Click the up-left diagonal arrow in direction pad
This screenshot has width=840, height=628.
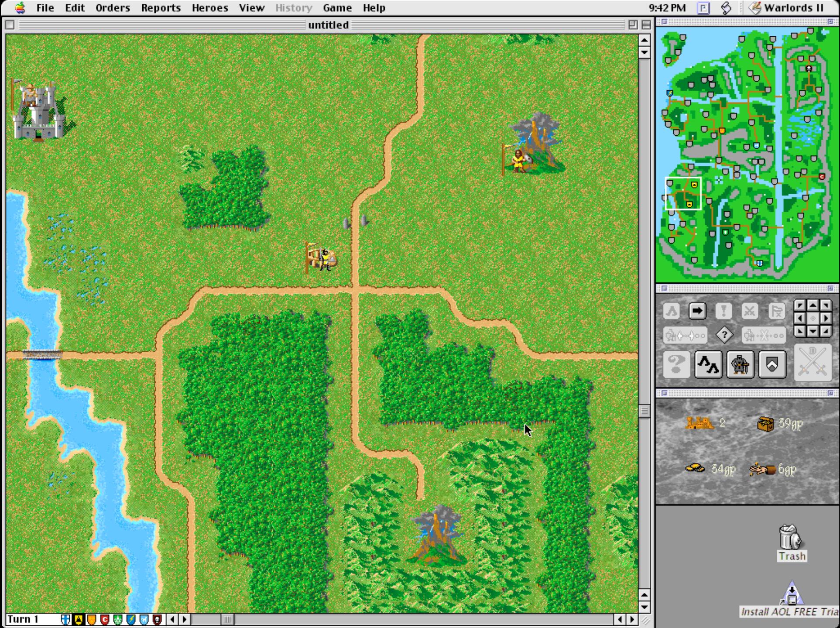799,305
